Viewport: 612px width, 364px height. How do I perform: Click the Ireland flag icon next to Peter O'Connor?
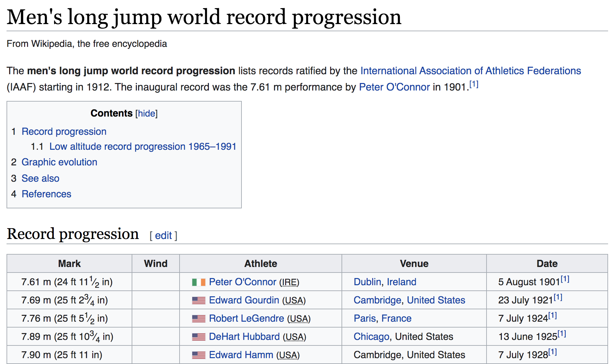(198, 282)
